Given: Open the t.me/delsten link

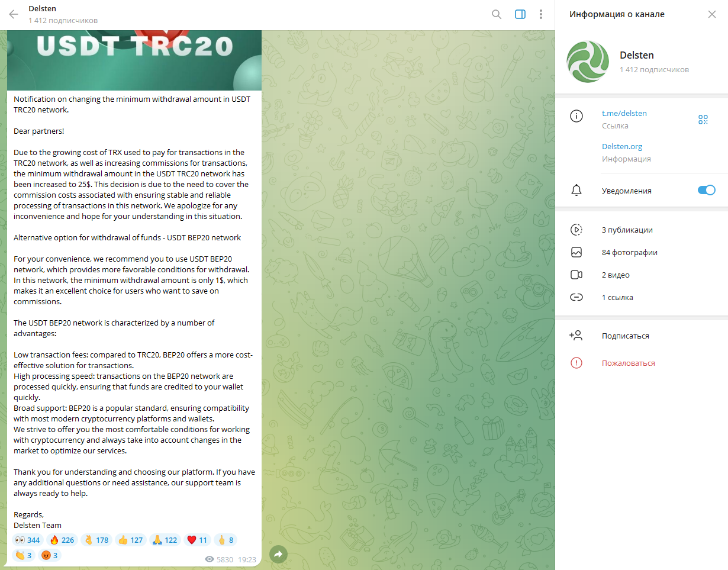Looking at the screenshot, I should point(624,113).
